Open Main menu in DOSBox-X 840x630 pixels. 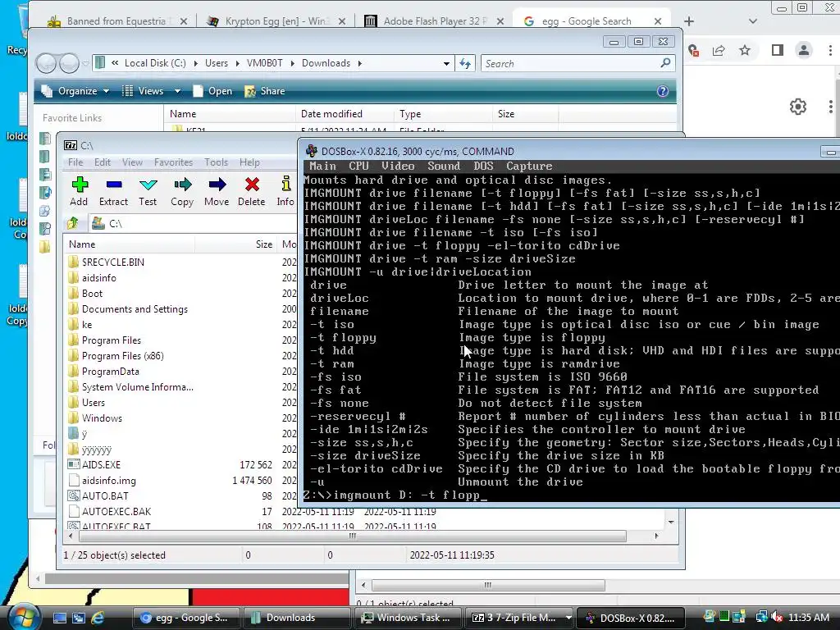pyautogui.click(x=322, y=166)
